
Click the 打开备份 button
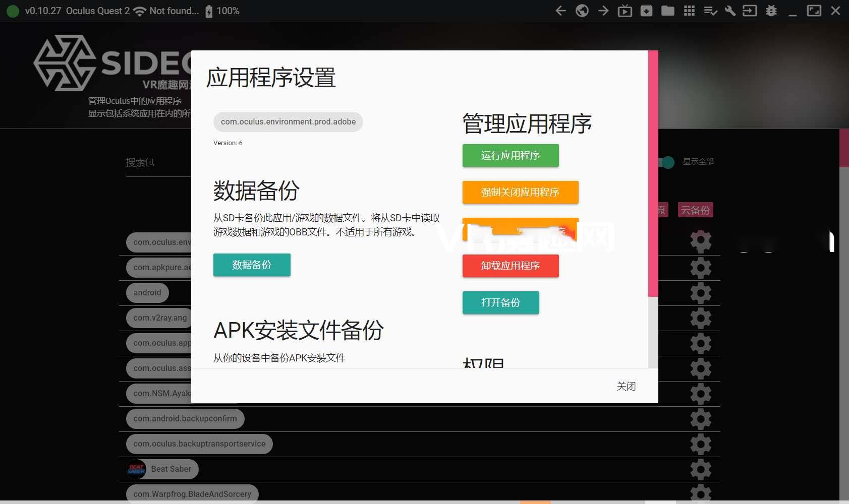pyautogui.click(x=500, y=302)
